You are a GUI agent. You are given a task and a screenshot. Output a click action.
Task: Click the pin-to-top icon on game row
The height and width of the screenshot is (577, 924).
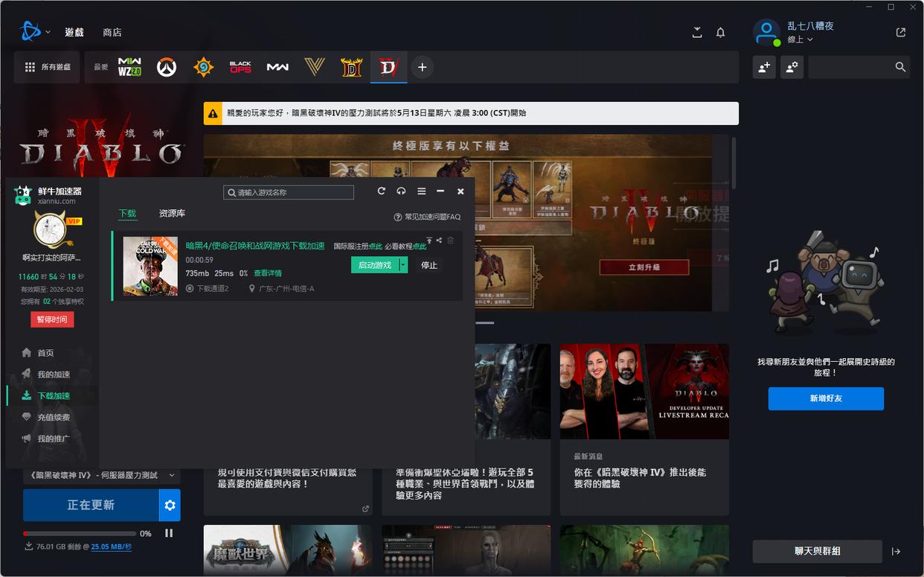tap(429, 240)
